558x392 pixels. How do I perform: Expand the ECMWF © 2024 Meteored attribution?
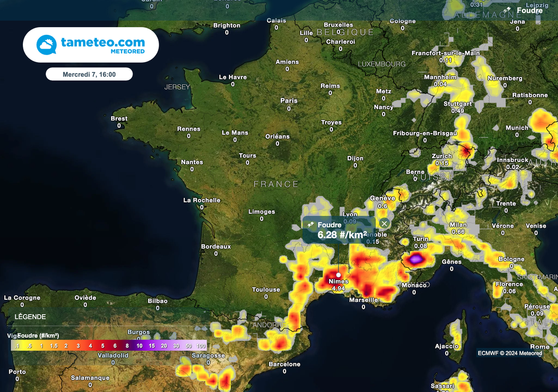pos(509,353)
